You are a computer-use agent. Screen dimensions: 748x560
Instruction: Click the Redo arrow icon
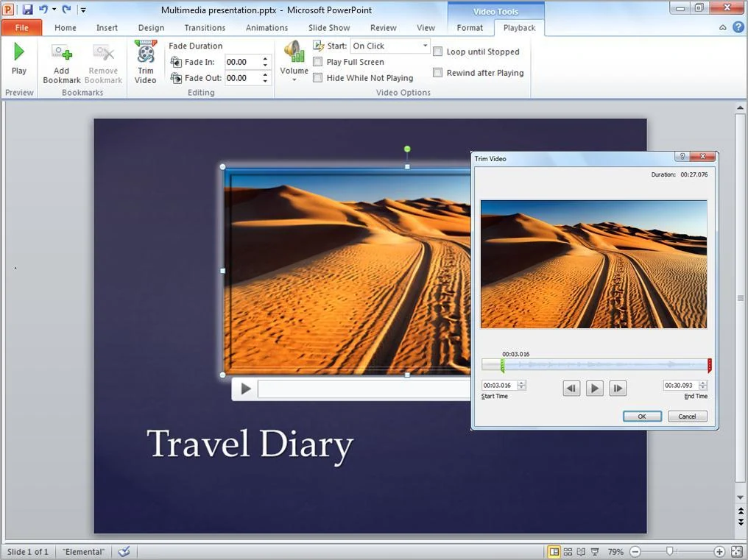pos(66,9)
